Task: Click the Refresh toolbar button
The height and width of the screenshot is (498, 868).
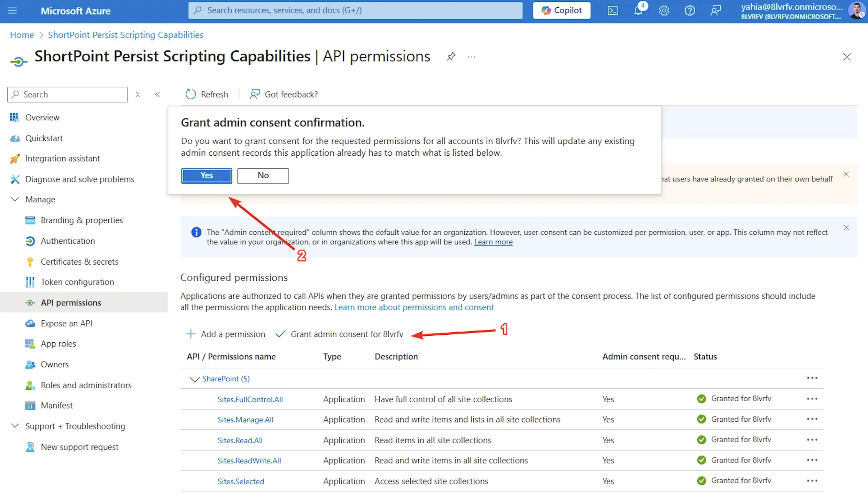Action: pyautogui.click(x=207, y=94)
